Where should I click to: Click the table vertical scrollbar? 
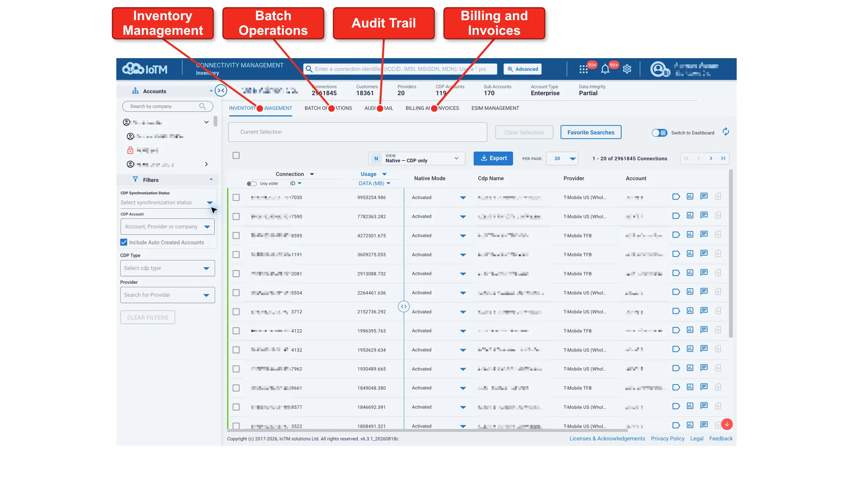(731, 254)
